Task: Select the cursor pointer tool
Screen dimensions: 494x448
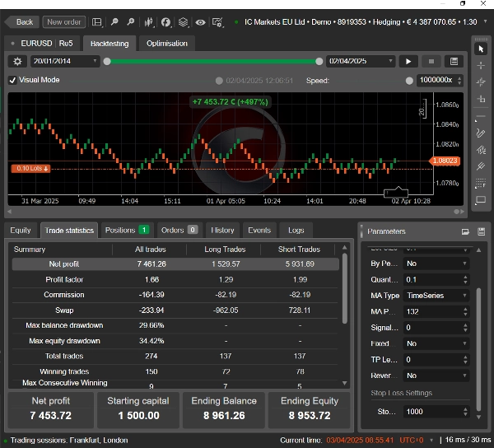Action: [x=481, y=49]
